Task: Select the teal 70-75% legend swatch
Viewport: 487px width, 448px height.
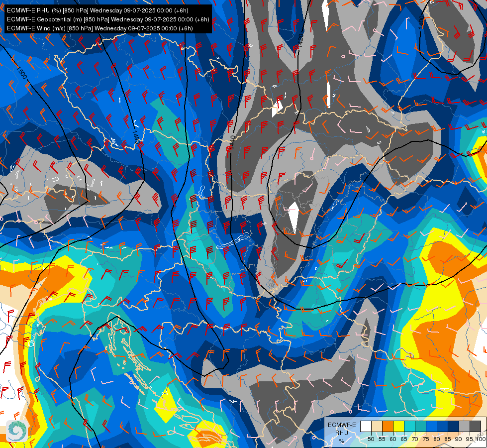Action: pos(421,426)
